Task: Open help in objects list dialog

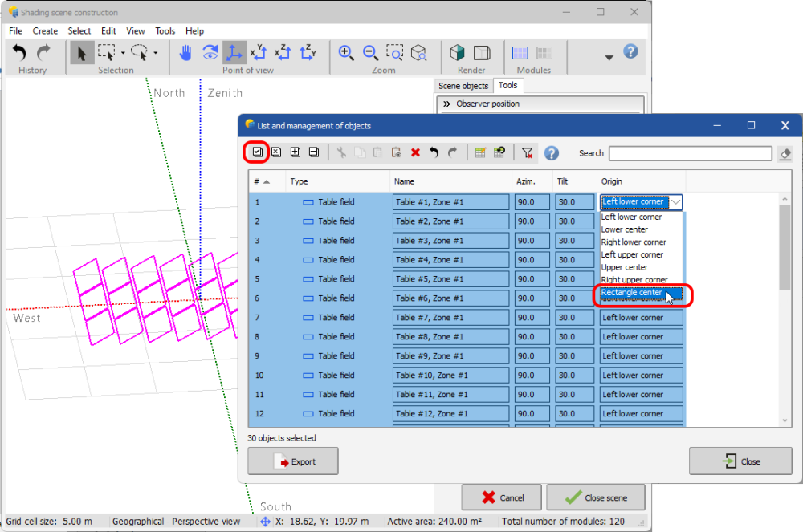Action: 551,152
